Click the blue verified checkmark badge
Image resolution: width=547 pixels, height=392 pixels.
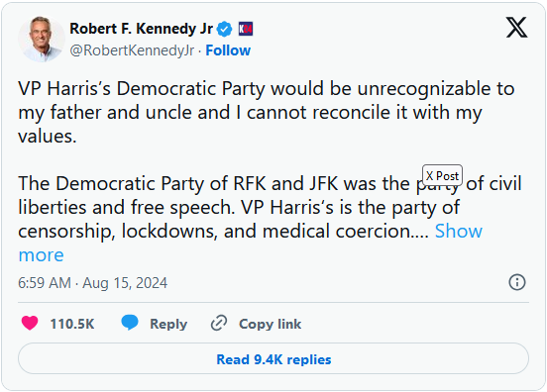click(x=224, y=29)
